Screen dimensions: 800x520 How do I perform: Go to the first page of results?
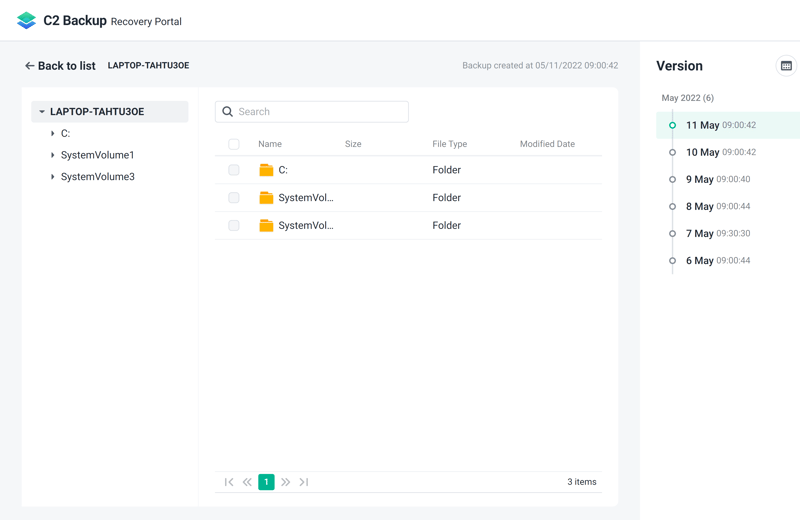229,482
